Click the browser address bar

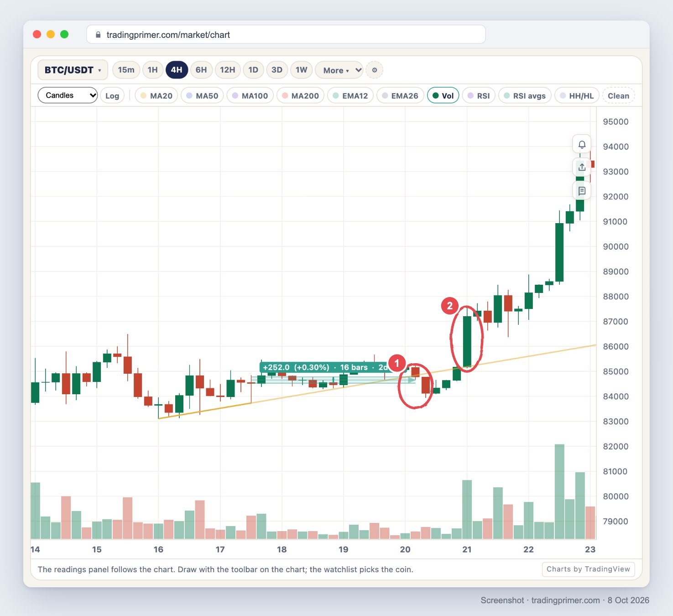[286, 35]
